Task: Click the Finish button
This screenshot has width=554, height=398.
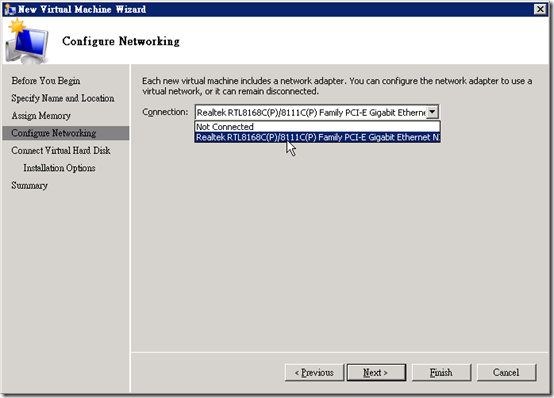Action: (441, 373)
